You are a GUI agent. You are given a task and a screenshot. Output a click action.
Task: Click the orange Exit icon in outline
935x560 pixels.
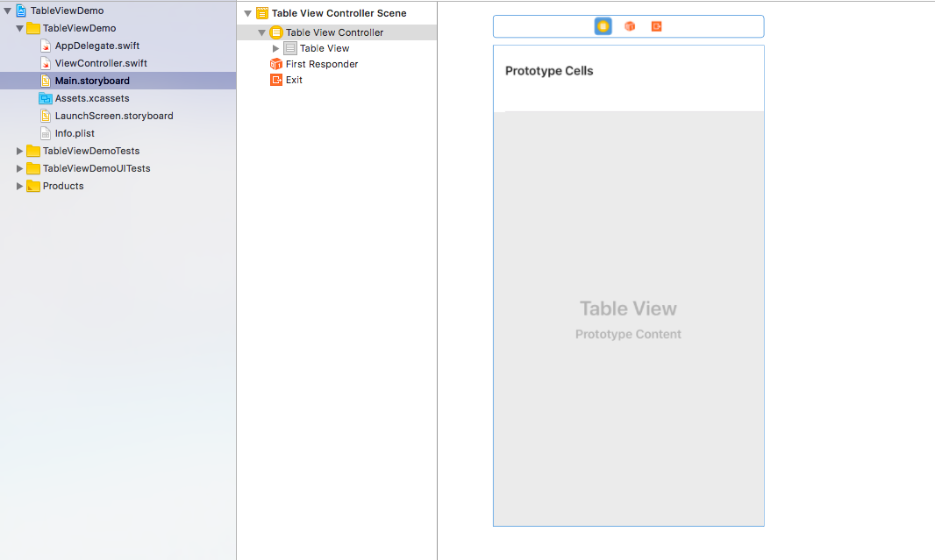276,80
